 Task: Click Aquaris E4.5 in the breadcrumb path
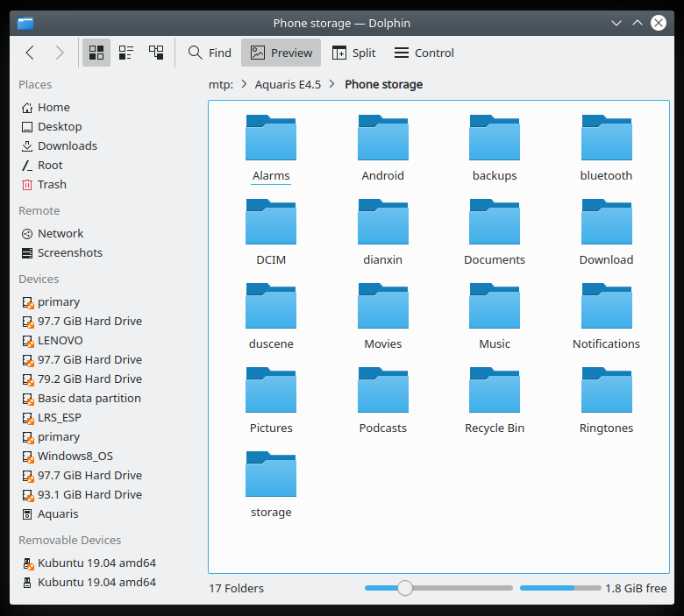click(288, 84)
